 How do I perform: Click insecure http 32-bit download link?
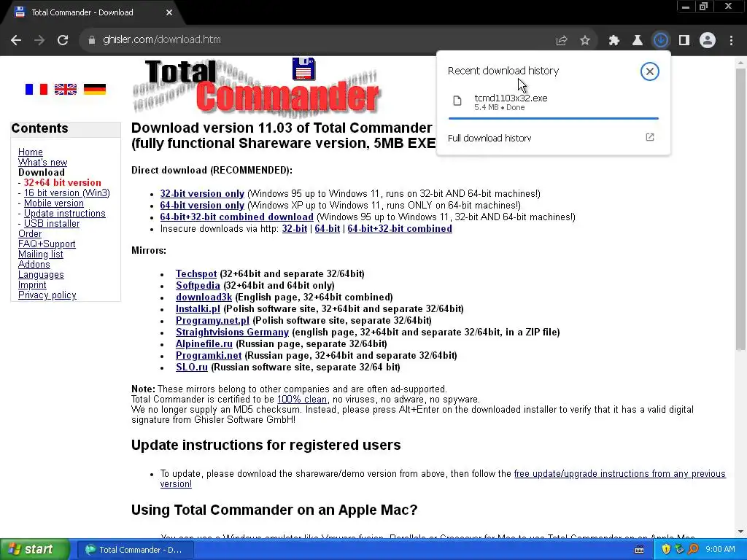click(x=295, y=228)
